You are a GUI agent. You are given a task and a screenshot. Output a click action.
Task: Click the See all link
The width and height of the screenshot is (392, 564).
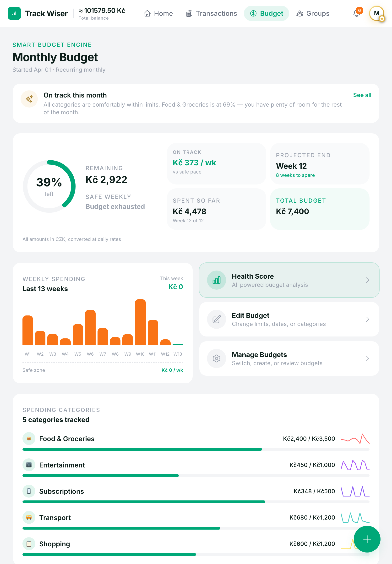pyautogui.click(x=362, y=95)
